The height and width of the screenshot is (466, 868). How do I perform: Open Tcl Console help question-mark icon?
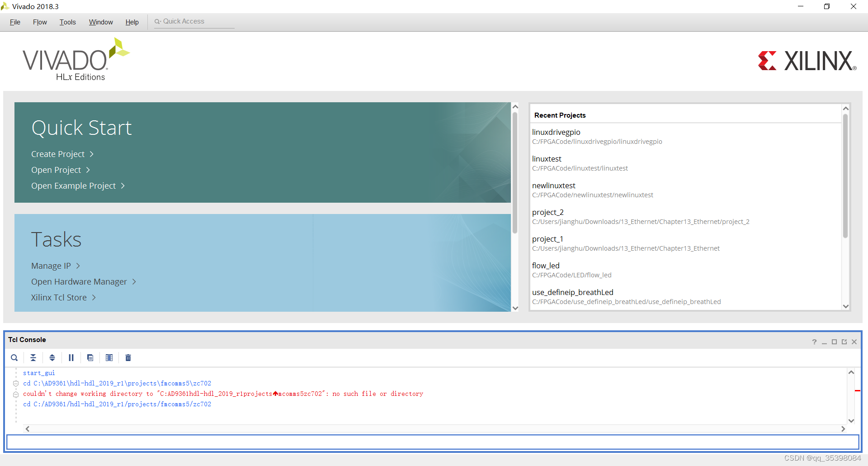coord(814,342)
